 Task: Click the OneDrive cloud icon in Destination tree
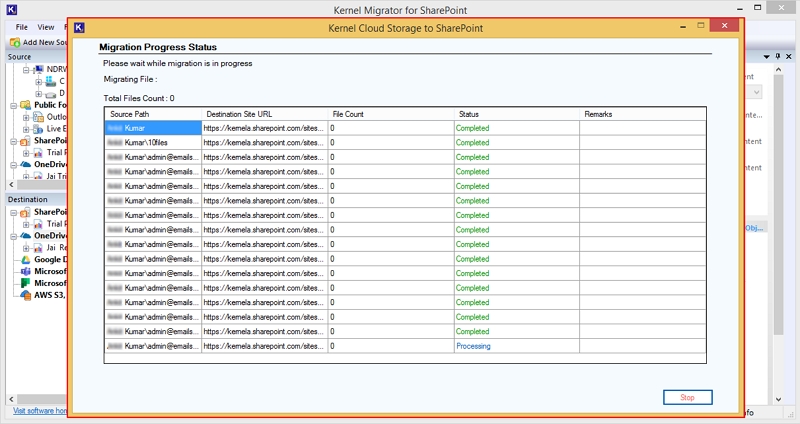tap(26, 236)
